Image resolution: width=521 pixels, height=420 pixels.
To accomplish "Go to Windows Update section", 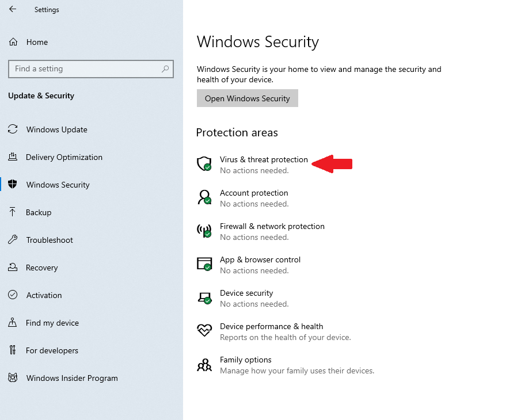I will (57, 129).
